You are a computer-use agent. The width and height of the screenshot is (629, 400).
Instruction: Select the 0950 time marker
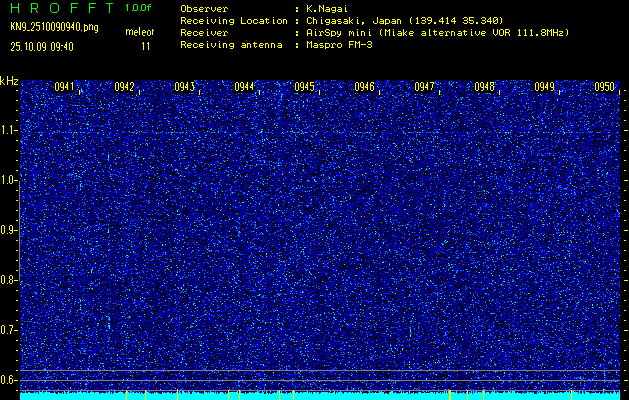click(604, 87)
